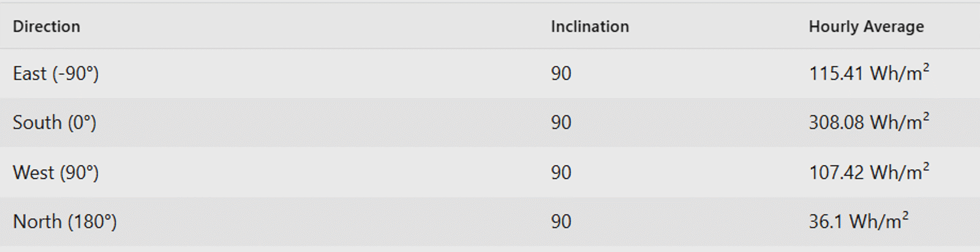Click the word West in the third row
Image resolution: width=980 pixels, height=252 pixels.
34,172
